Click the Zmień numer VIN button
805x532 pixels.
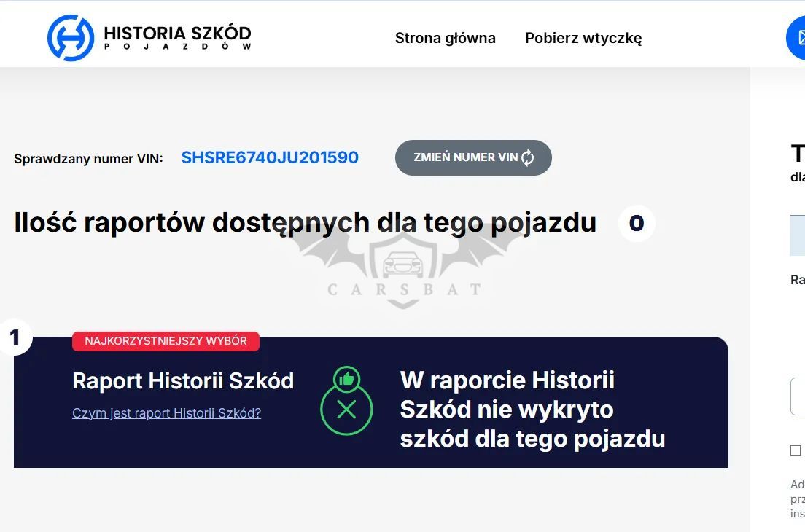pos(473,157)
